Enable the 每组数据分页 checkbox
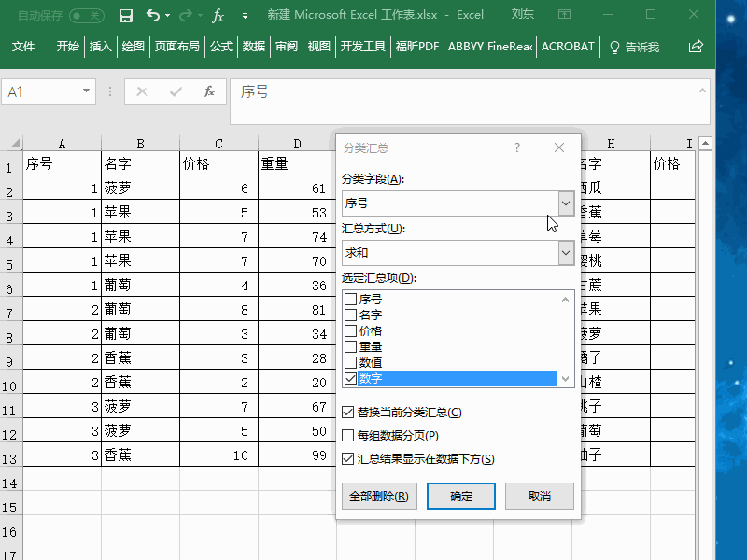 point(350,434)
